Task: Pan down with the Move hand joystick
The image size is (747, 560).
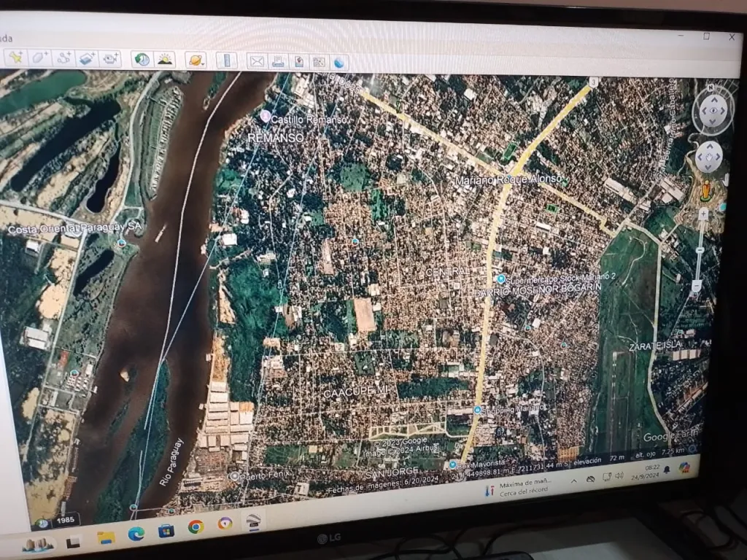Action: click(708, 167)
